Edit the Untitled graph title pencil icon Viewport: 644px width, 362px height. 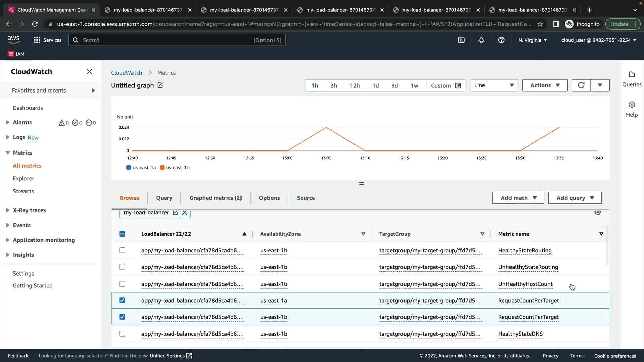(160, 85)
